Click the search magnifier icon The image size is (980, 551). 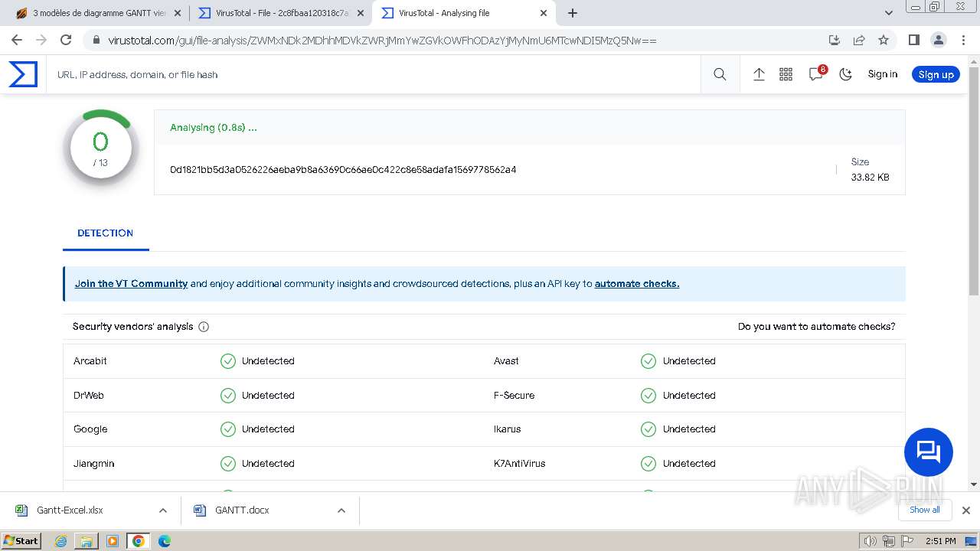pos(720,74)
